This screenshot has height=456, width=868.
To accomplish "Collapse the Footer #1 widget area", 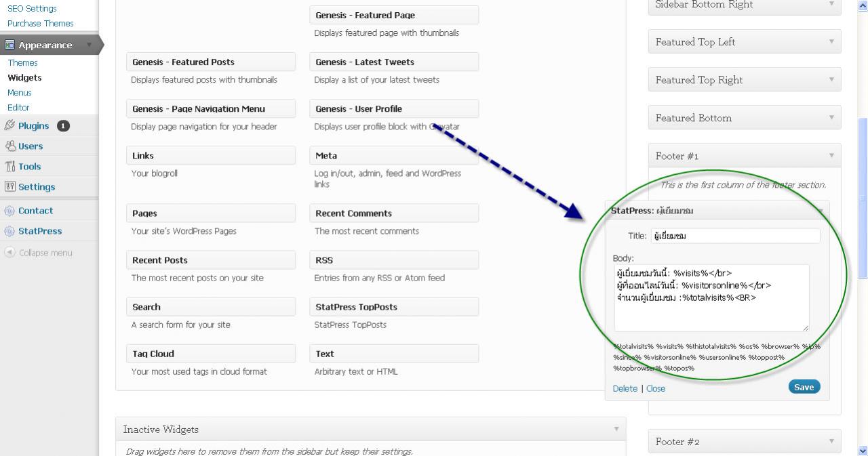I will 831,156.
